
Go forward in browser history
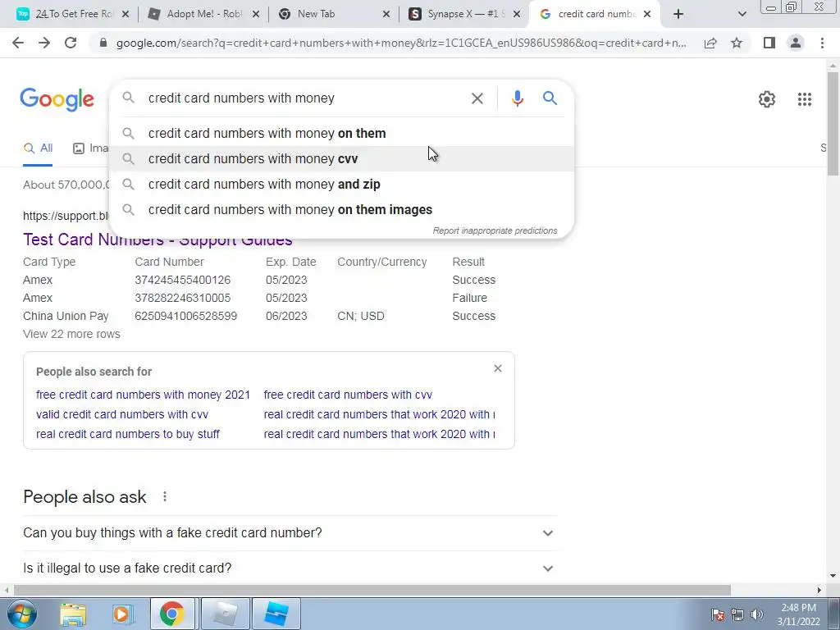click(x=44, y=43)
